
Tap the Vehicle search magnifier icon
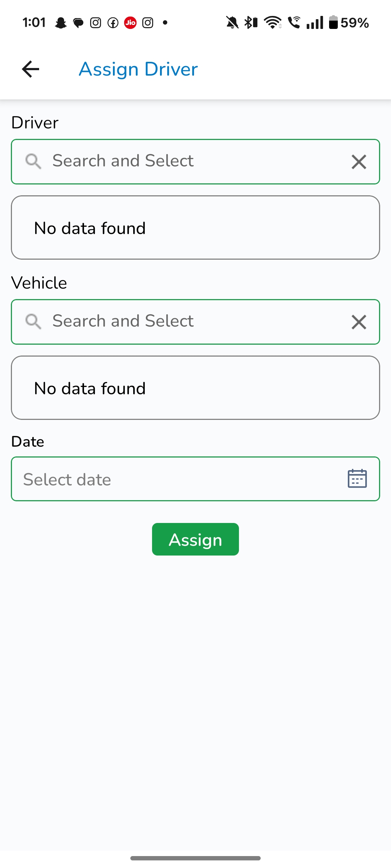click(x=33, y=321)
